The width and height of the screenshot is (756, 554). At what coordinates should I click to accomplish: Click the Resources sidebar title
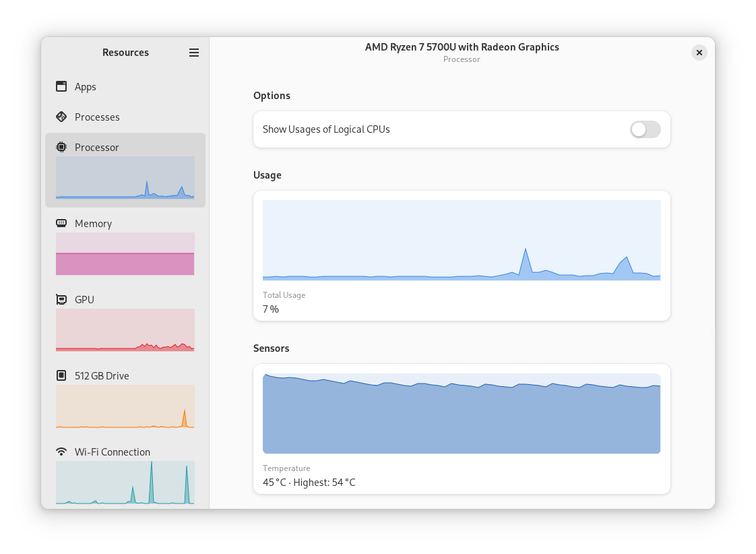coord(125,52)
